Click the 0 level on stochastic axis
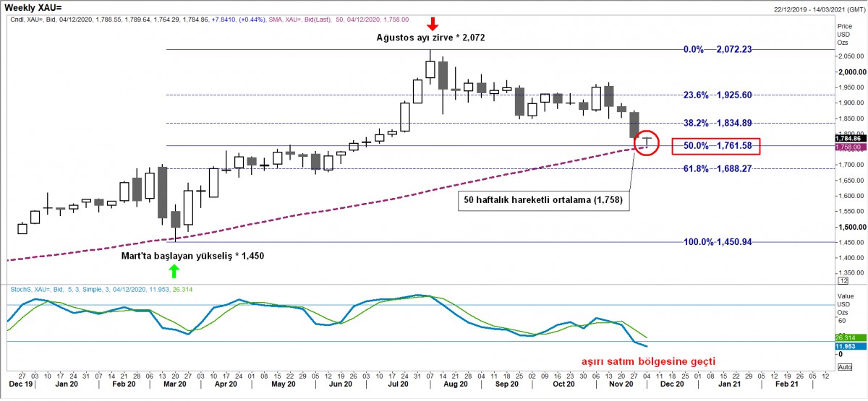 [839, 354]
